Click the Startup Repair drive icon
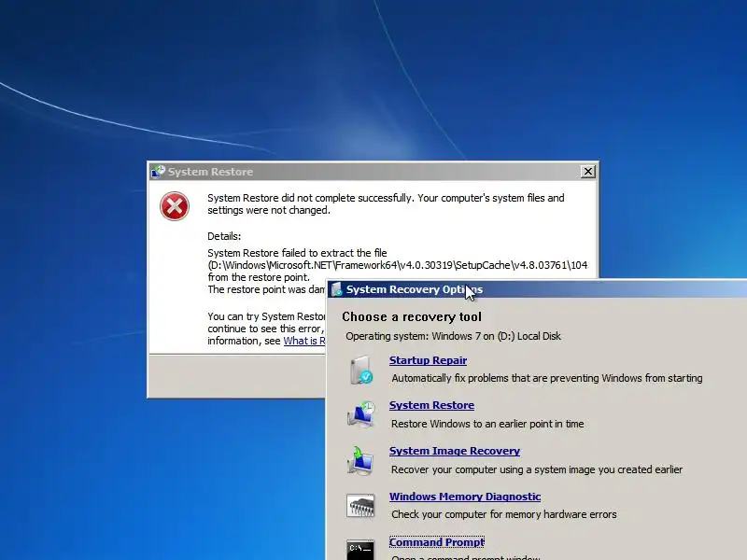Screen dimensions: 747x560 pyautogui.click(x=360, y=370)
